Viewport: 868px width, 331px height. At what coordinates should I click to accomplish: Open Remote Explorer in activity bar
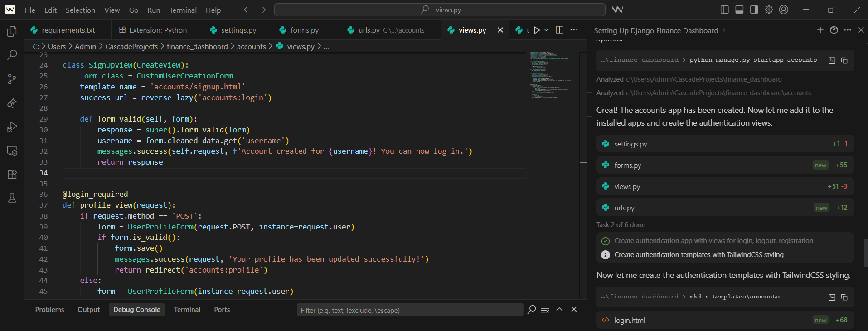pyautogui.click(x=12, y=151)
